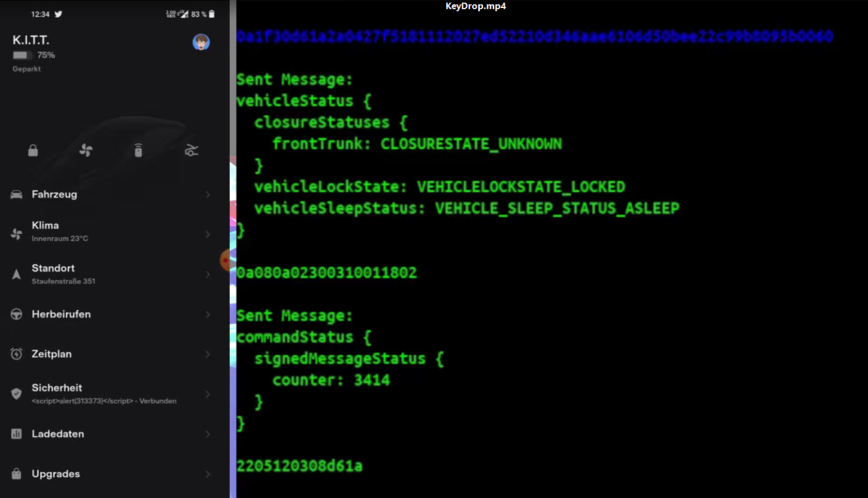Screen dimensions: 868x498
Task: Click the 'vehicleLockState: VEHICLELOCKSTATE_LOCKED' line
Action: (x=440, y=187)
